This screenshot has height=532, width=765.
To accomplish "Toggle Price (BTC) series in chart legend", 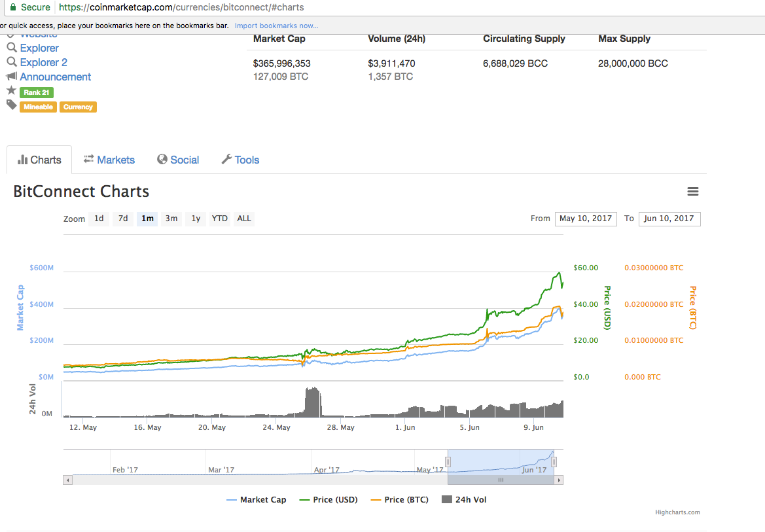I will [400, 500].
